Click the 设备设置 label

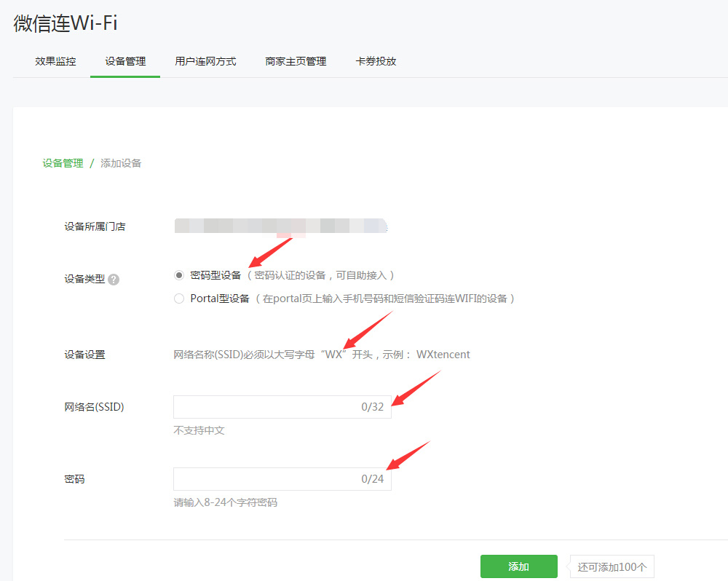[84, 355]
